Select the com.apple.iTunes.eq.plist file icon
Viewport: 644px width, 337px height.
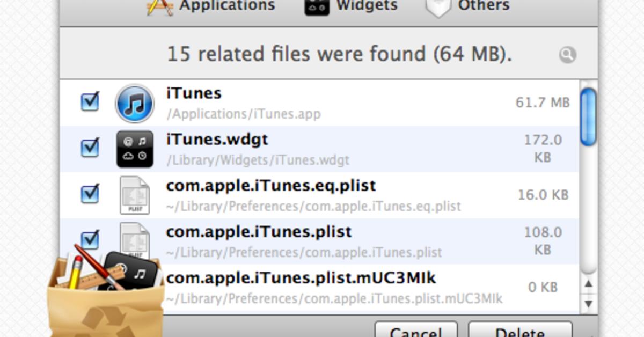click(x=134, y=195)
